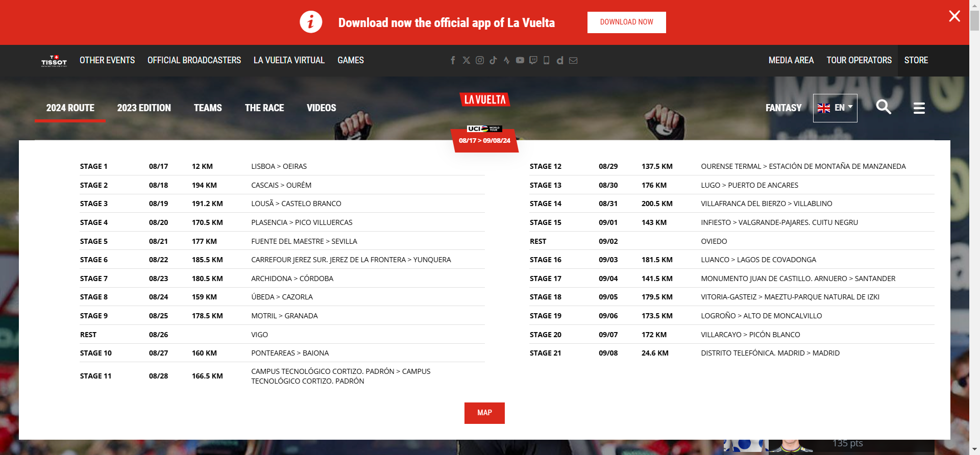Open Stage 21 Madrid time trial row
The height and width of the screenshot is (455, 980).
coord(732,353)
